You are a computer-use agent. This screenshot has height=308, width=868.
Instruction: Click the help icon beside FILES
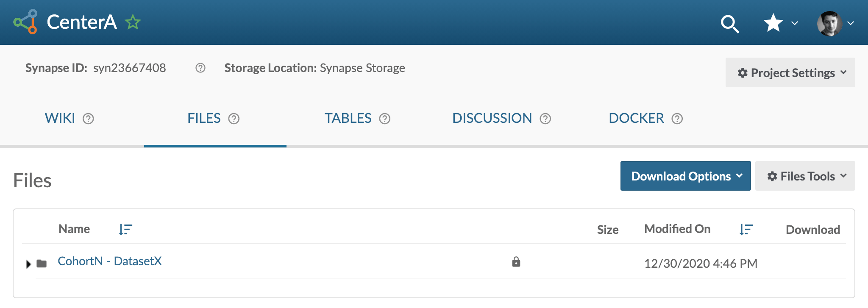pyautogui.click(x=234, y=119)
